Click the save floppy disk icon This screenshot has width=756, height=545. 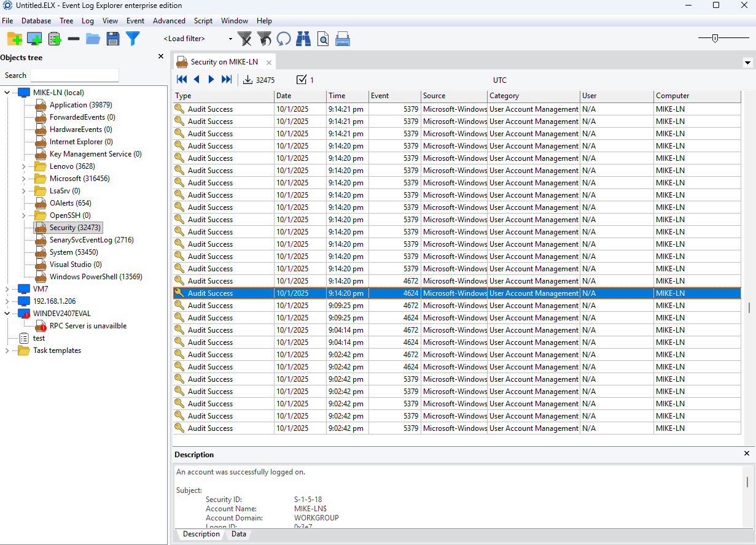113,39
